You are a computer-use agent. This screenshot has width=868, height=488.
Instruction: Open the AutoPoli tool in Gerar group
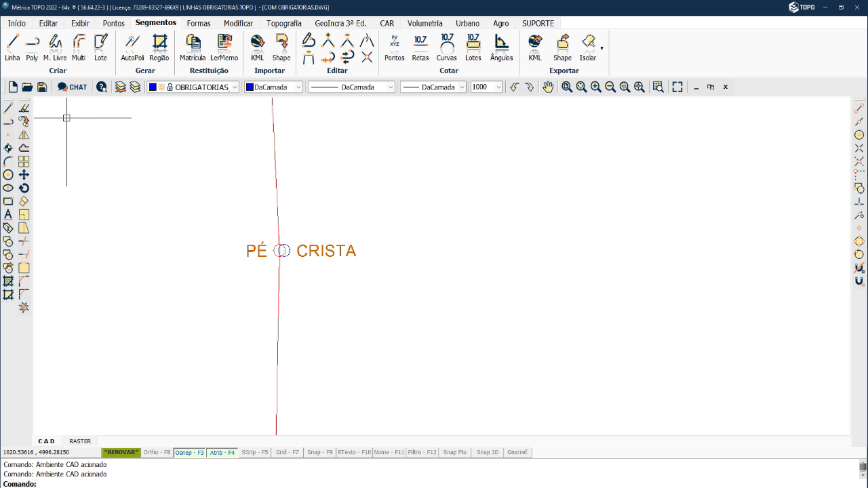click(x=133, y=47)
